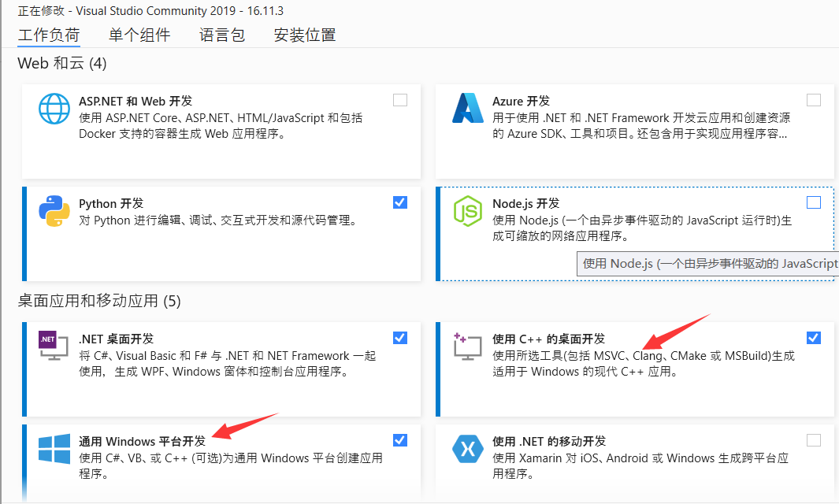Click the Node.js hexagon icon
This screenshot has width=839, height=504.
(x=468, y=211)
